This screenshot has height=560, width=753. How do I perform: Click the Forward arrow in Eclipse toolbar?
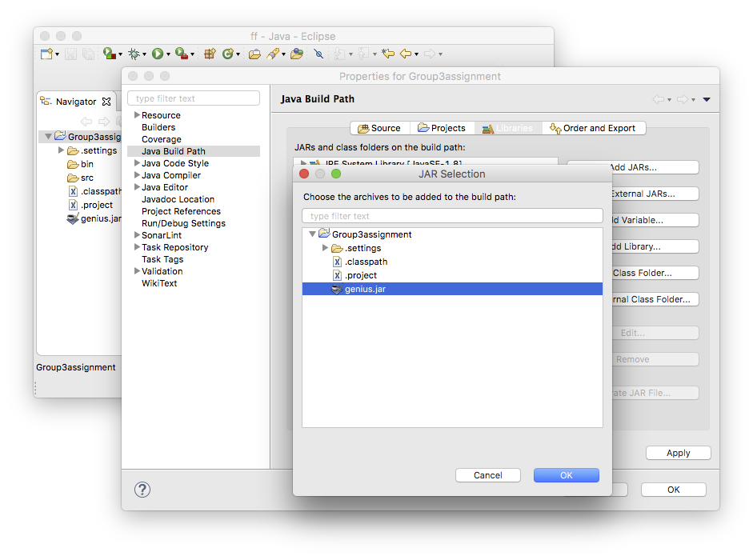coord(430,54)
